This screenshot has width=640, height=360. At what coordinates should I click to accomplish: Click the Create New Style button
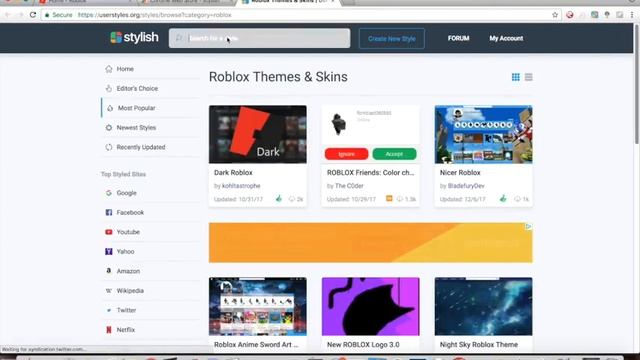[x=391, y=38]
